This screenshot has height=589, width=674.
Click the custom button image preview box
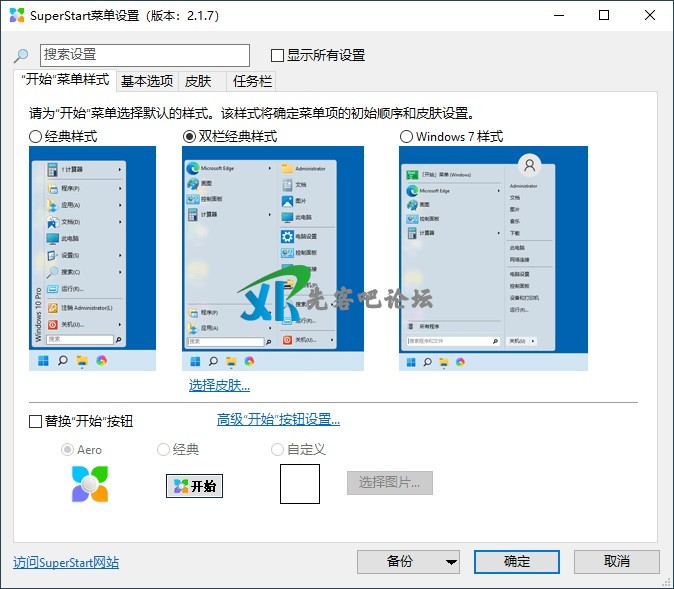(x=300, y=484)
